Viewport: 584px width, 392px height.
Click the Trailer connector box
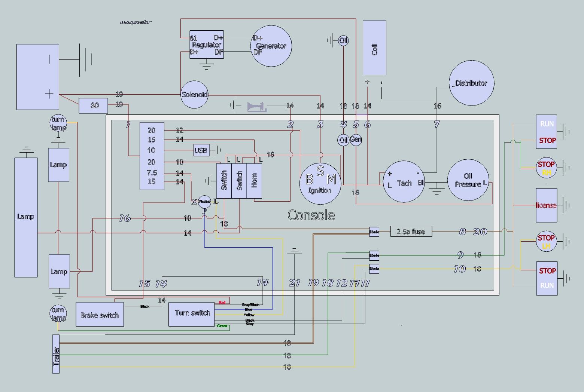pyautogui.click(x=56, y=354)
